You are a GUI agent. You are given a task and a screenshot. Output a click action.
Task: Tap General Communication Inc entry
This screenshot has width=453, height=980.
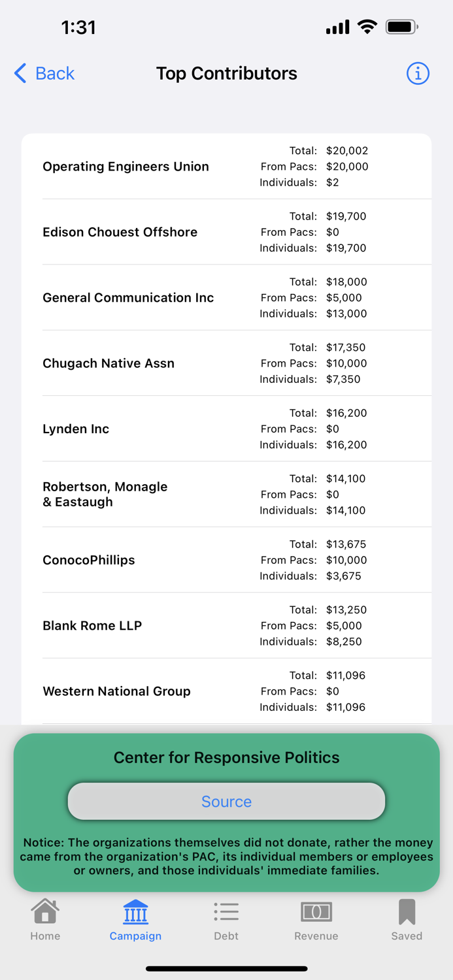click(128, 298)
